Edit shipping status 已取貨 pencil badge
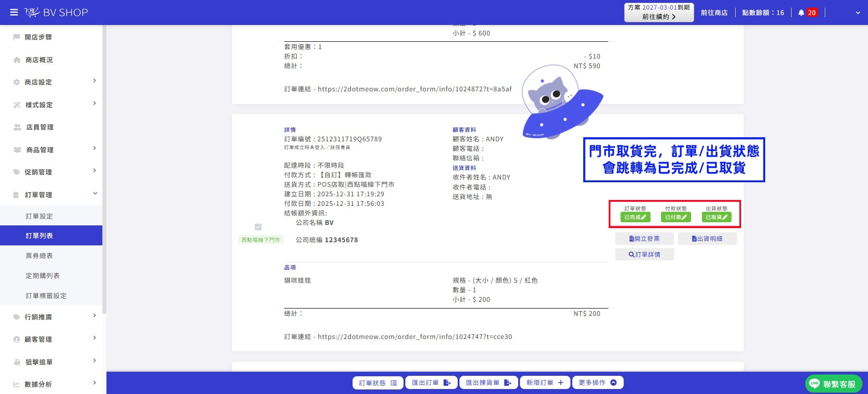 coord(717,217)
